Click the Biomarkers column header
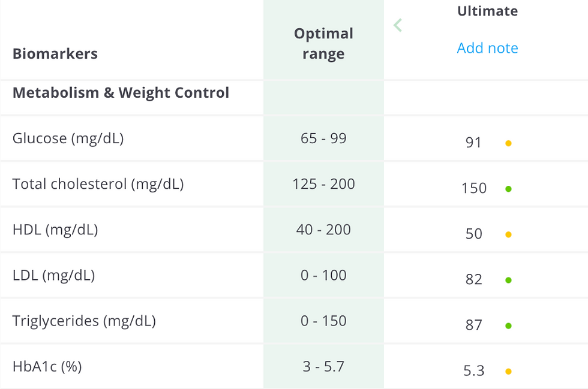The height and width of the screenshot is (389, 588). click(x=55, y=53)
